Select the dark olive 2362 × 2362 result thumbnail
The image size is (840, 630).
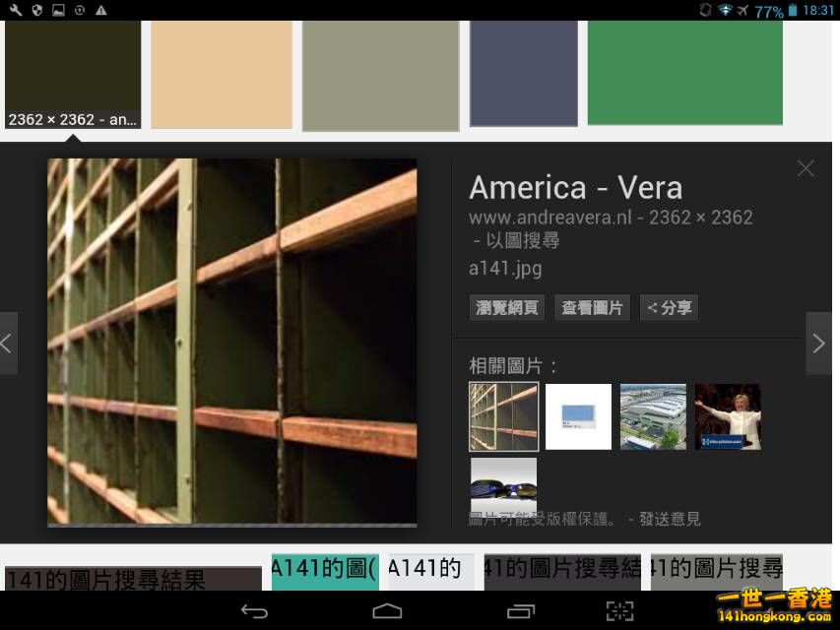73,75
